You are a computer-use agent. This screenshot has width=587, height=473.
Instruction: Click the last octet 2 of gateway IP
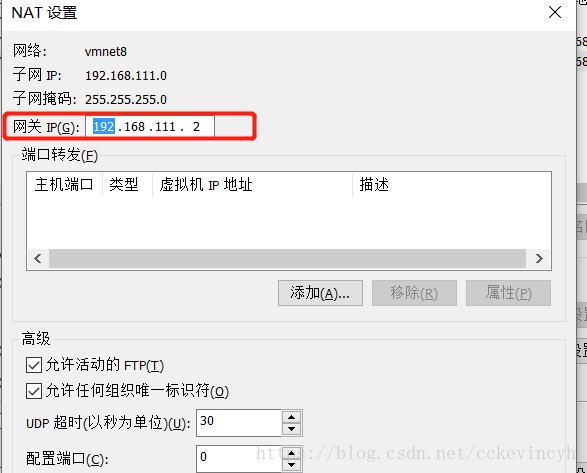point(197,127)
